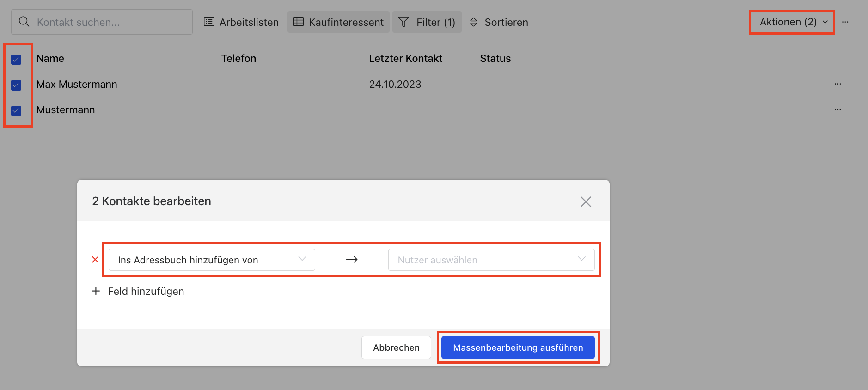Open Arbeitslisten via its list icon

pos(209,22)
